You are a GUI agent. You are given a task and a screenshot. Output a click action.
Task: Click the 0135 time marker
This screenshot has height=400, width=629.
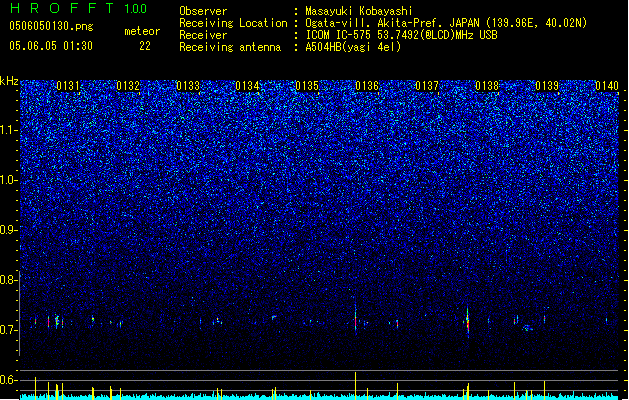(307, 86)
